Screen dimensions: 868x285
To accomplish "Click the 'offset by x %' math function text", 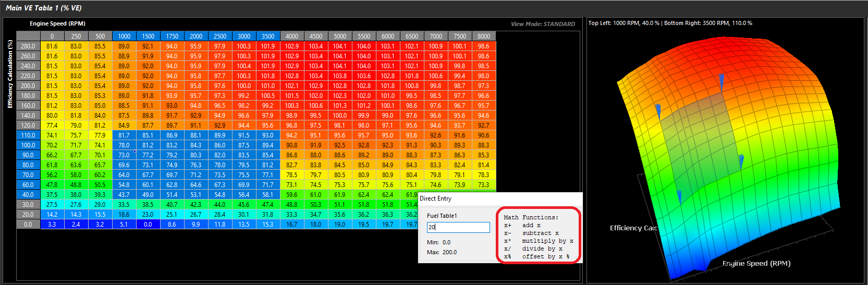I will click(546, 256).
